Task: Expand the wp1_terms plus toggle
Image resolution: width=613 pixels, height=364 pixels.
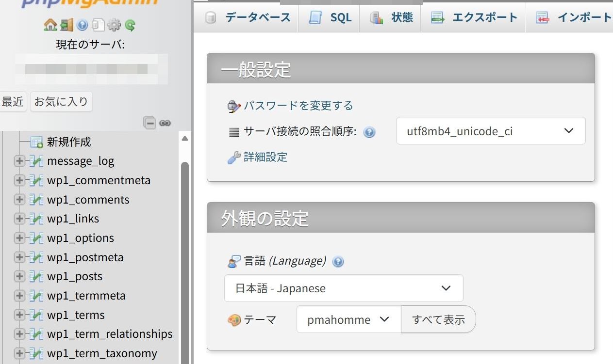Action: 19,315
